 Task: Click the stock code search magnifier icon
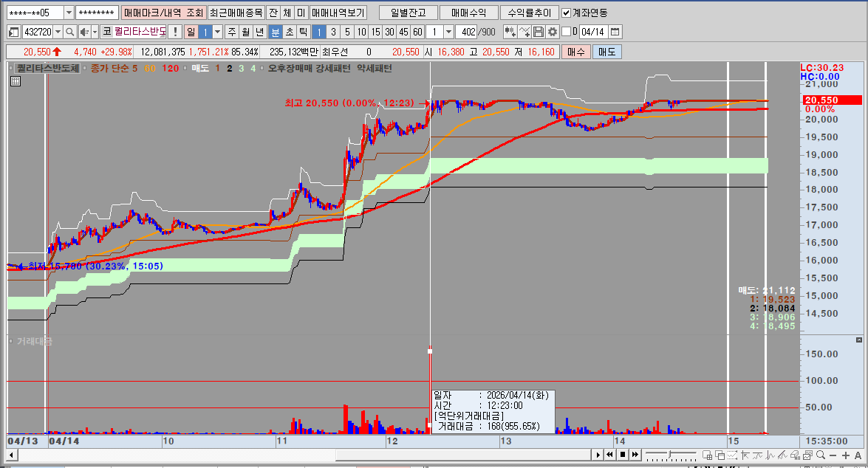pyautogui.click(x=69, y=32)
